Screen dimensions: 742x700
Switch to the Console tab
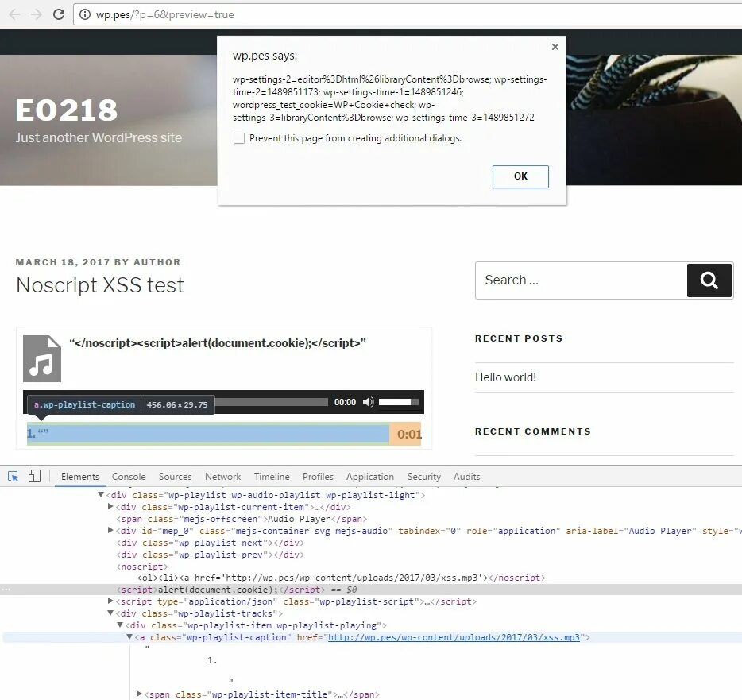click(x=129, y=477)
